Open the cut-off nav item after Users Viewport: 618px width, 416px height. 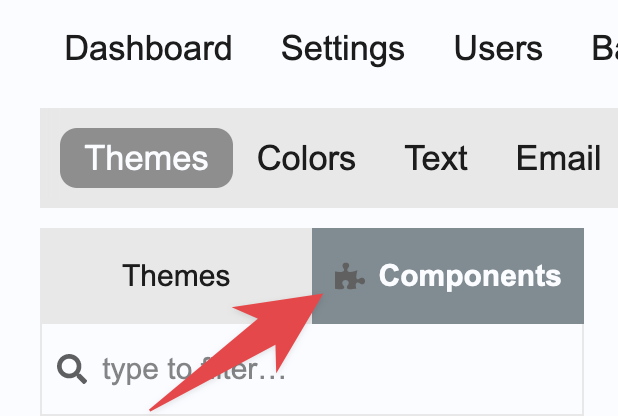tap(604, 48)
